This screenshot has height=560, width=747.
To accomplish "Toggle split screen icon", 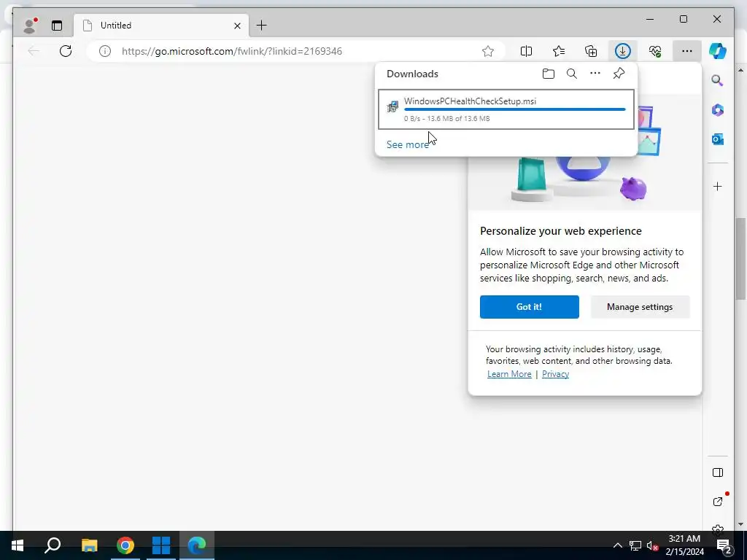I will tap(526, 51).
